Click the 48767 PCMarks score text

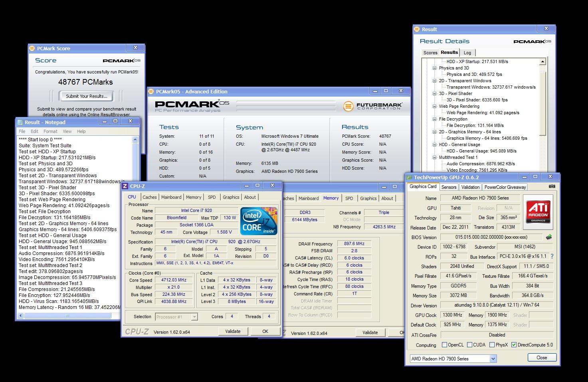pos(85,82)
